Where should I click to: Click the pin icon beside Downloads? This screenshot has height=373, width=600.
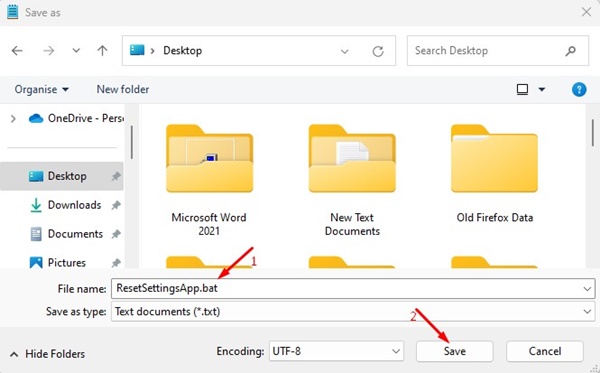pos(116,205)
